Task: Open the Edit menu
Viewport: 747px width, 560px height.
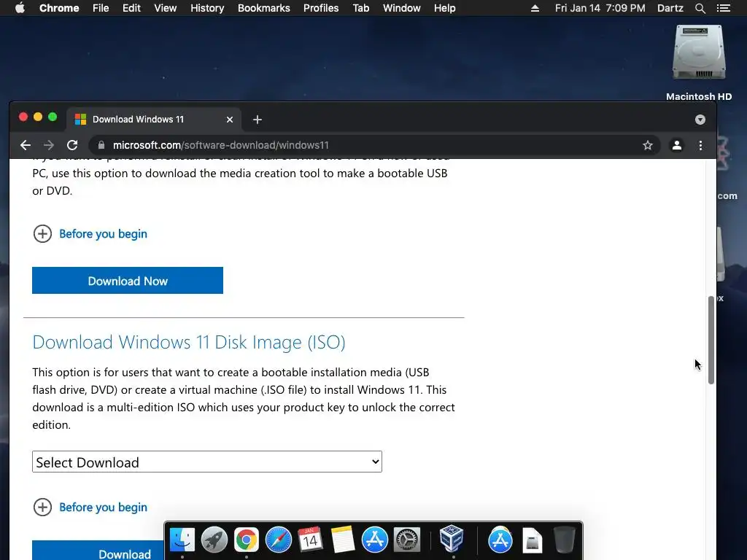Action: pos(131,8)
